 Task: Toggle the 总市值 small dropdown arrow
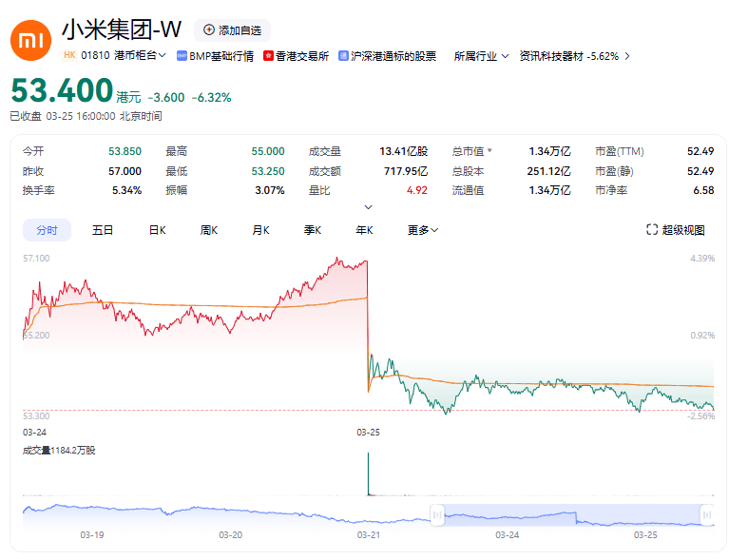click(489, 151)
